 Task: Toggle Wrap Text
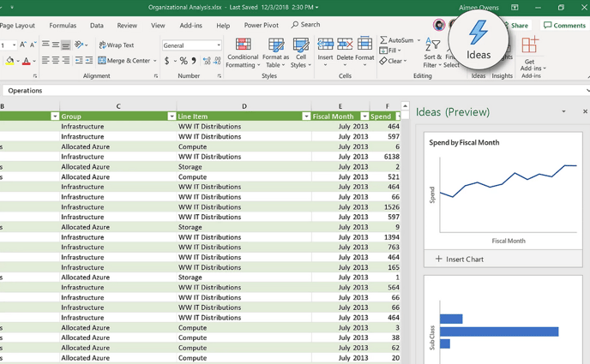[x=117, y=45]
